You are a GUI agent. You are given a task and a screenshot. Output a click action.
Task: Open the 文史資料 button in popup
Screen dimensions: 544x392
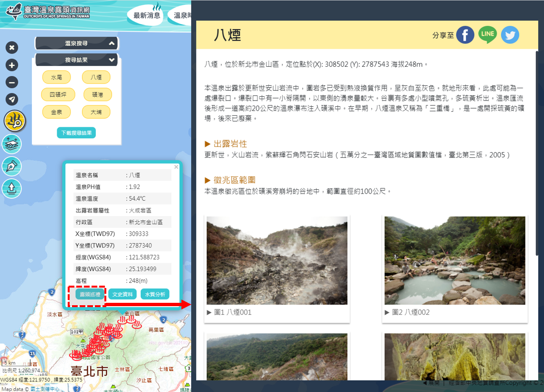pos(123,295)
